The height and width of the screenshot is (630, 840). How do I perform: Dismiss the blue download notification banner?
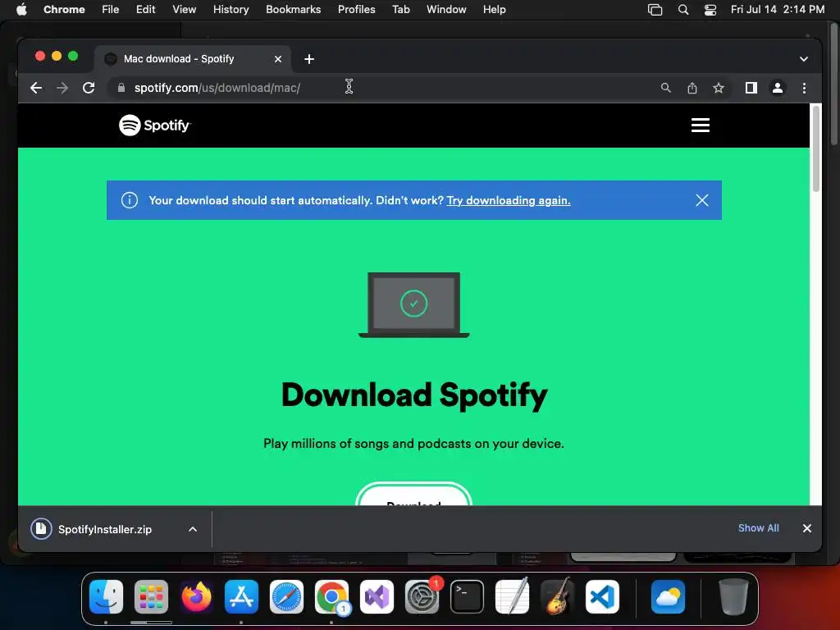702,200
